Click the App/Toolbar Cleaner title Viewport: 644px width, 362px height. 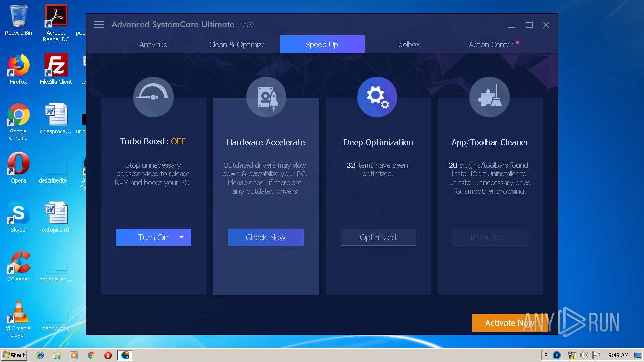point(490,142)
